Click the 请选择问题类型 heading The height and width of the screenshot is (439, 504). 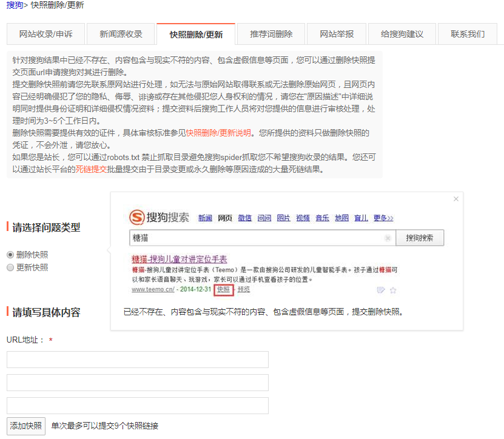46,227
